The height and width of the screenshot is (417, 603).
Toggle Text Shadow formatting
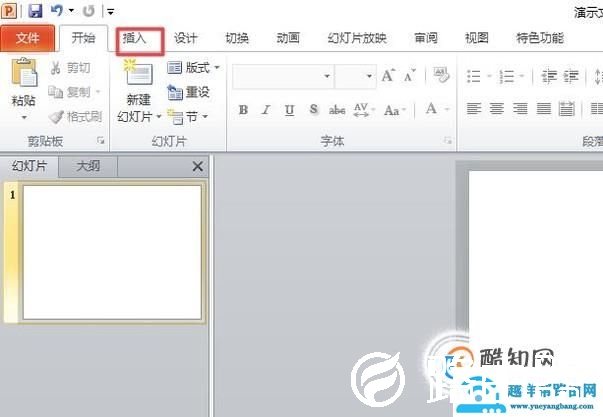pyautogui.click(x=314, y=110)
